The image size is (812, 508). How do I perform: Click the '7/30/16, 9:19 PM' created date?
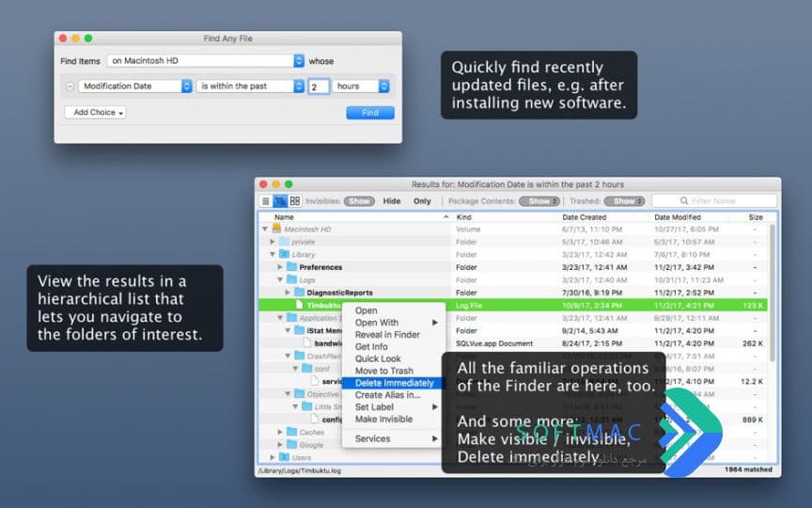[x=592, y=293]
